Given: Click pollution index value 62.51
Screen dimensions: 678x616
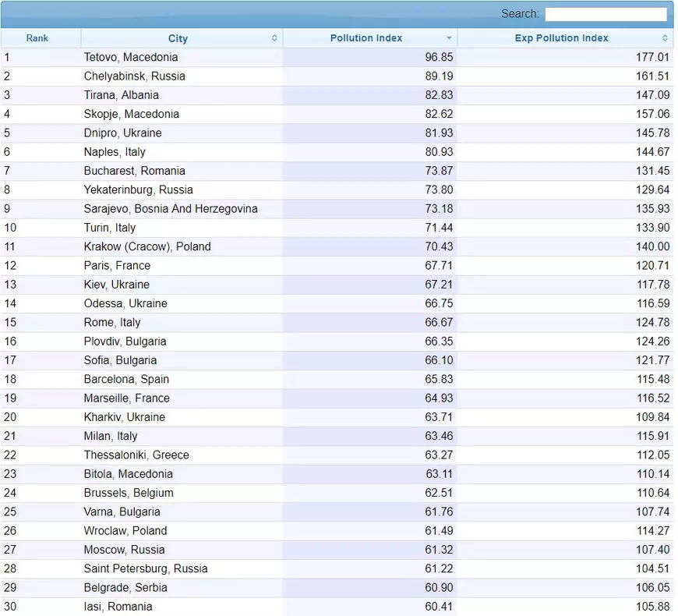Looking at the screenshot, I should click(439, 493).
